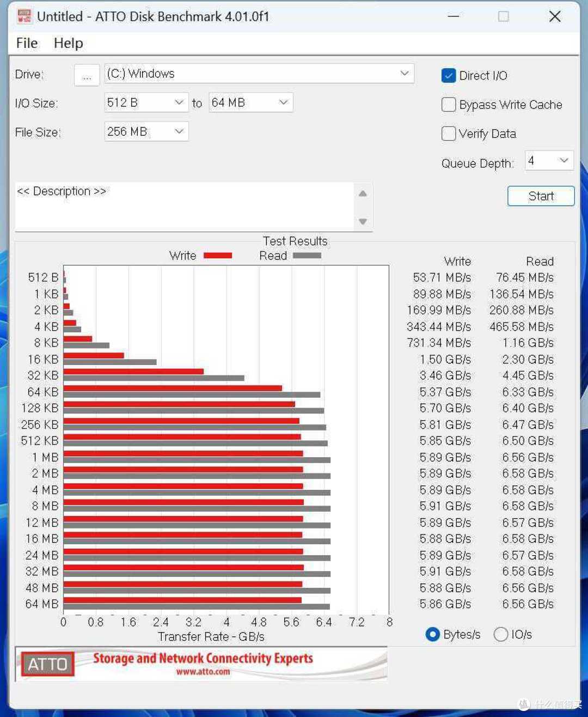588x717 pixels.
Task: Click the red Write legend swatch
Action: tap(218, 256)
